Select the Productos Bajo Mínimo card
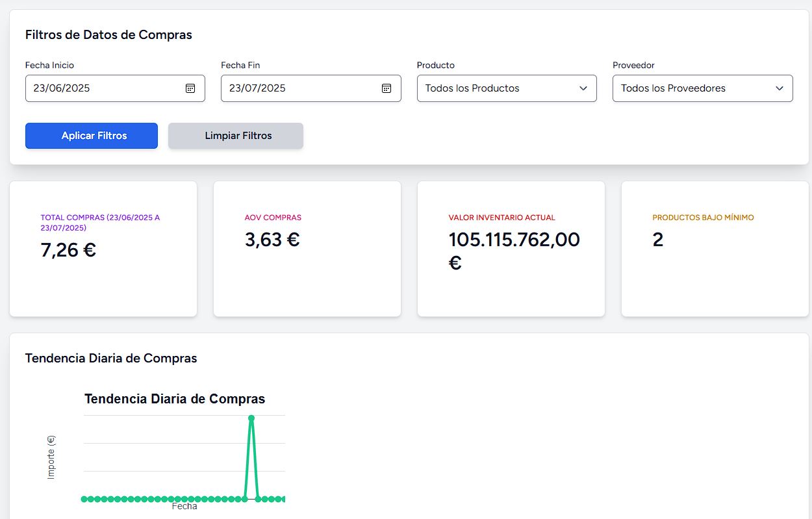The image size is (812, 519). pos(715,249)
